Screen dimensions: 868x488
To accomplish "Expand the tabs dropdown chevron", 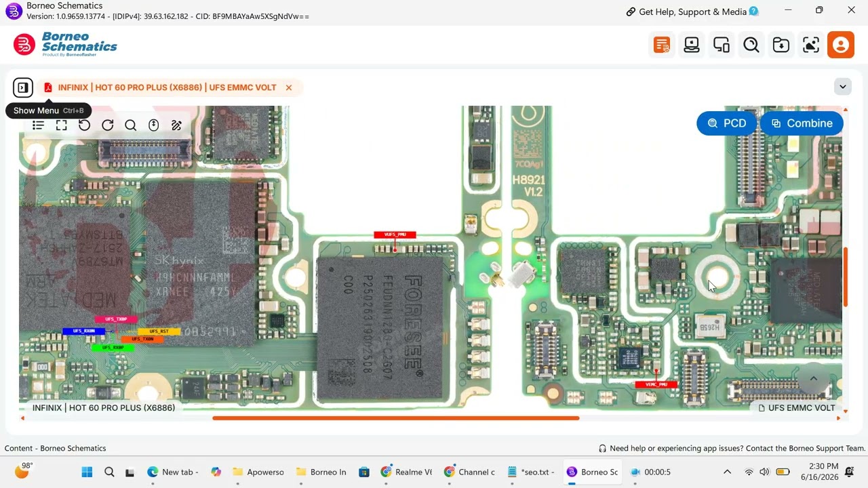I will [x=842, y=87].
